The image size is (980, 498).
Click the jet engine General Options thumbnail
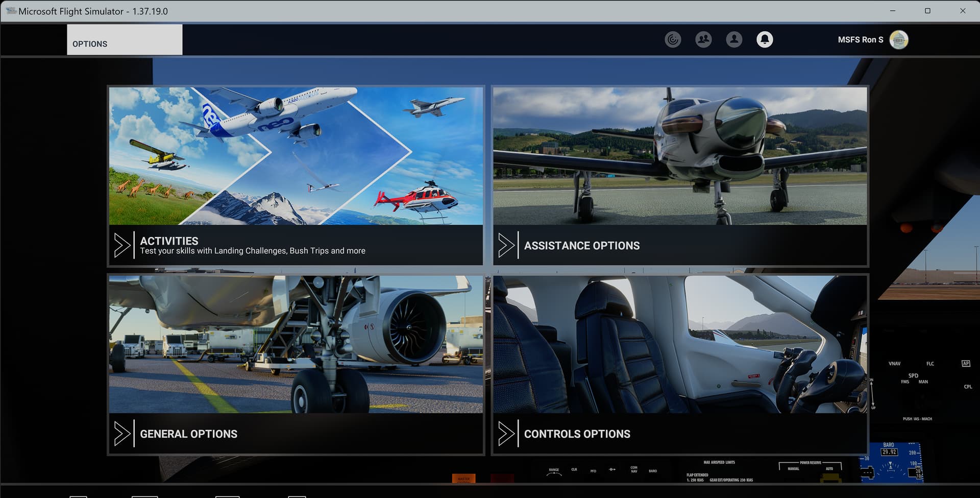point(296,344)
